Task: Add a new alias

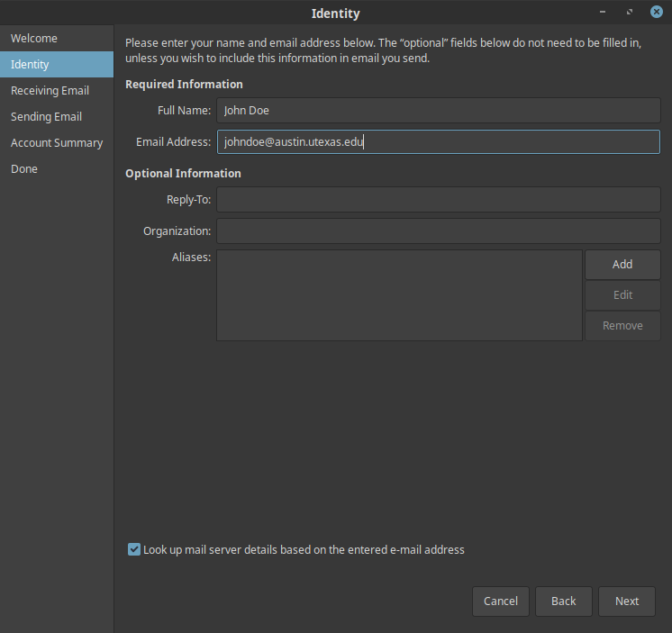Action: click(622, 264)
